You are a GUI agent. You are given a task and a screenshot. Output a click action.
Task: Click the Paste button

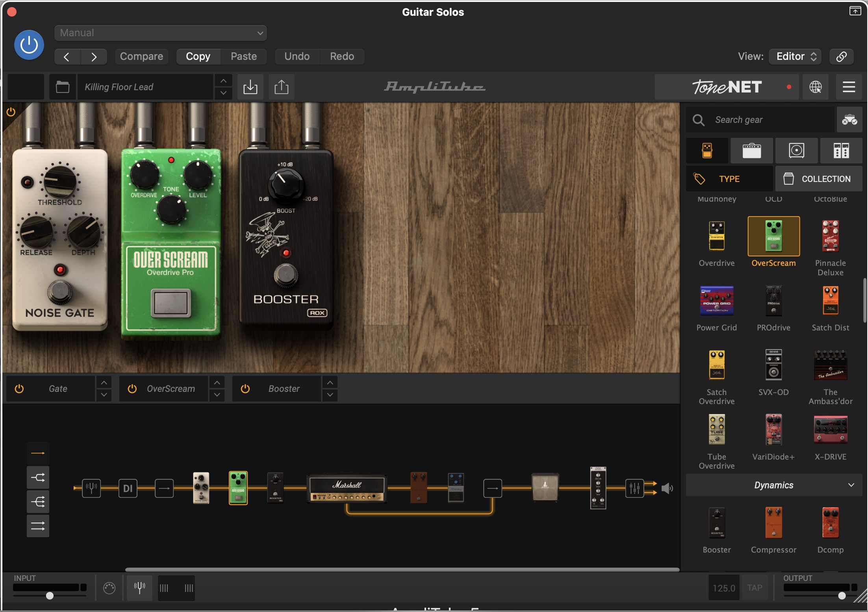(244, 56)
